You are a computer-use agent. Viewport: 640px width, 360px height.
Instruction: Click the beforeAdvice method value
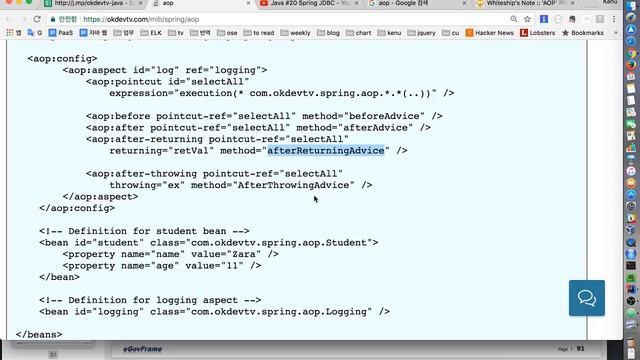pos(384,116)
